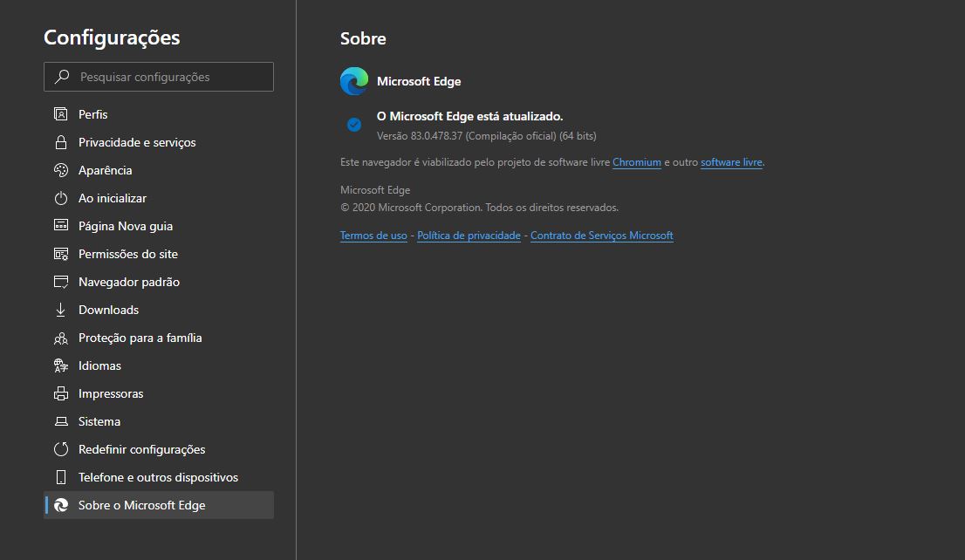Image resolution: width=965 pixels, height=560 pixels.
Task: Click the padlock icon for Privacidade e serviços
Action: pyautogui.click(x=61, y=142)
